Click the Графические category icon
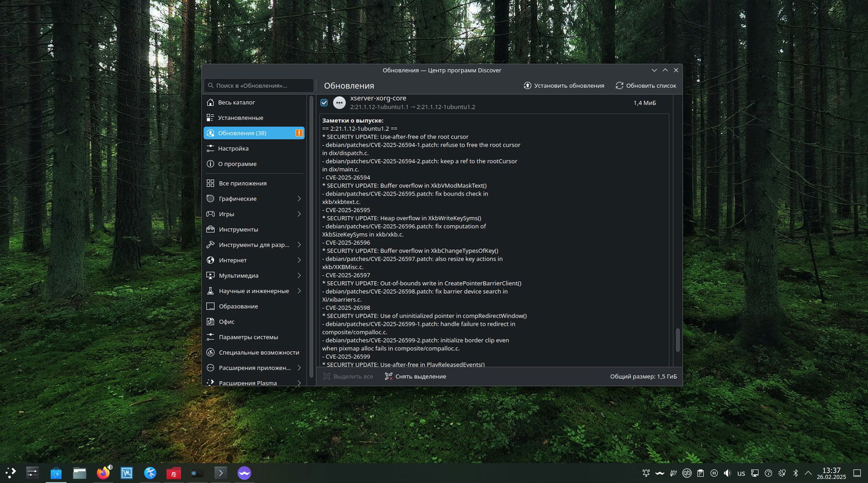 pyautogui.click(x=211, y=199)
